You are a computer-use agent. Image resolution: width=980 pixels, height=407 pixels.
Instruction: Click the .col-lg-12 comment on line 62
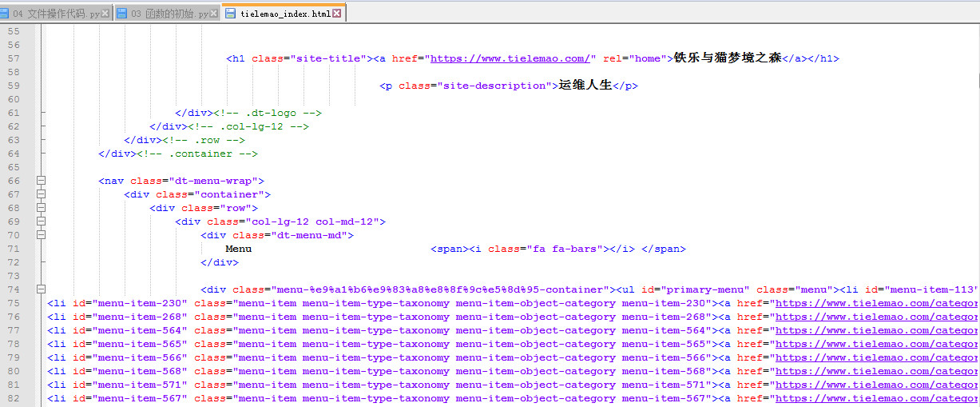[x=248, y=126]
